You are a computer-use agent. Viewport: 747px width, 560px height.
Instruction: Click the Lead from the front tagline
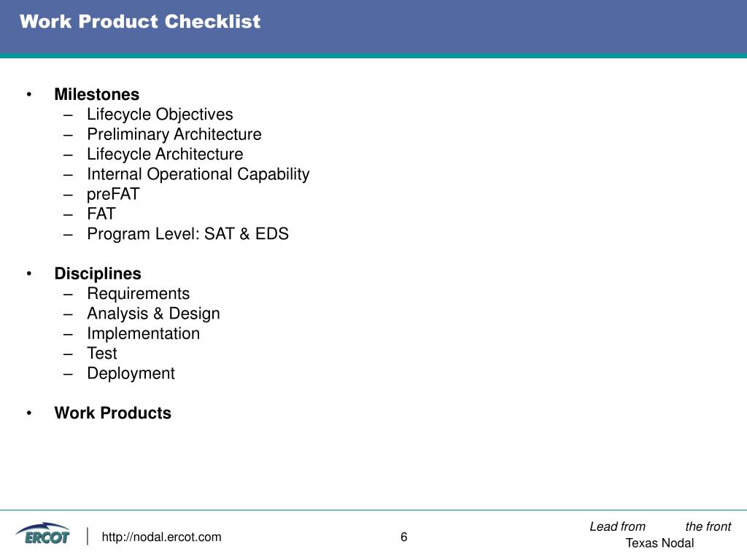660,526
